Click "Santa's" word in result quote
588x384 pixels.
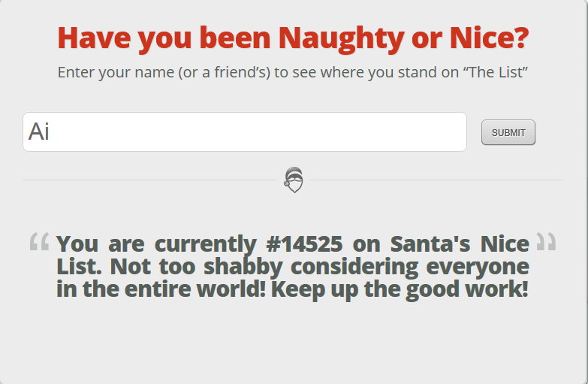click(430, 244)
